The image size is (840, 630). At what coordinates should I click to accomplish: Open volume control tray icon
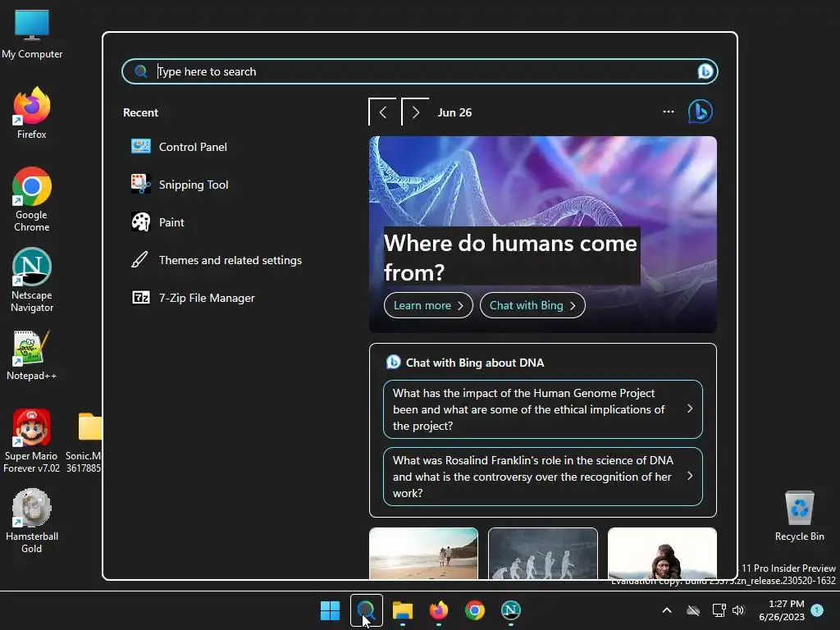tap(738, 610)
